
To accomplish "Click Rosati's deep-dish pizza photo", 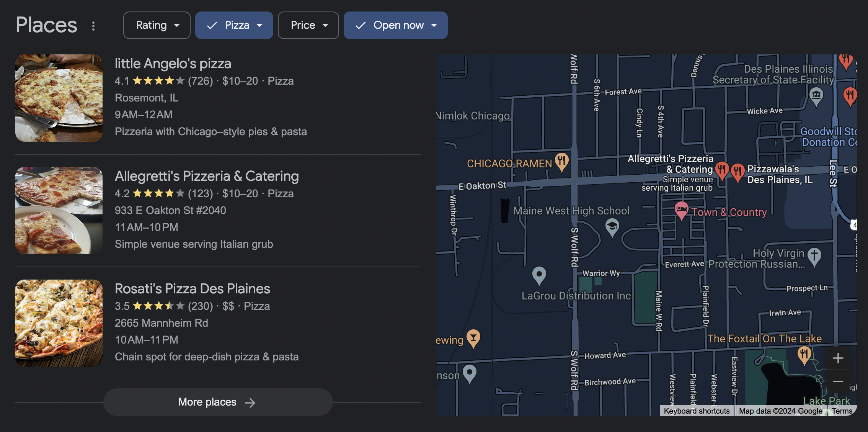I will click(59, 323).
